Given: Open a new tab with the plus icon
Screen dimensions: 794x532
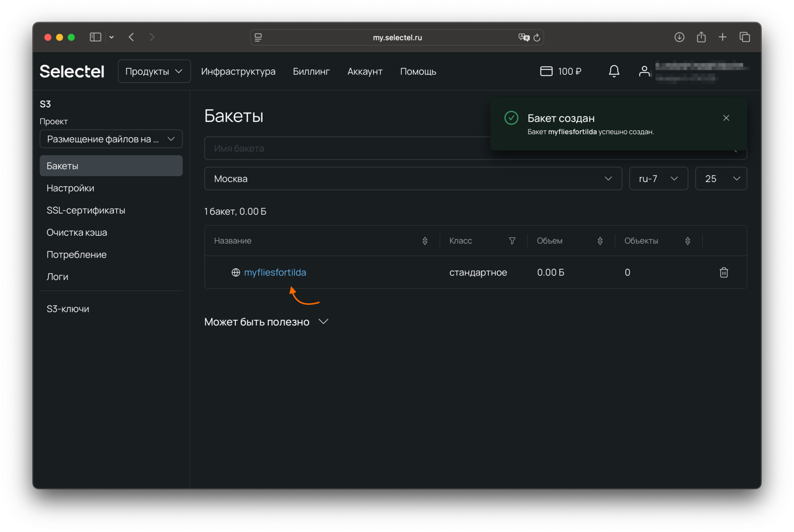Looking at the screenshot, I should (723, 37).
